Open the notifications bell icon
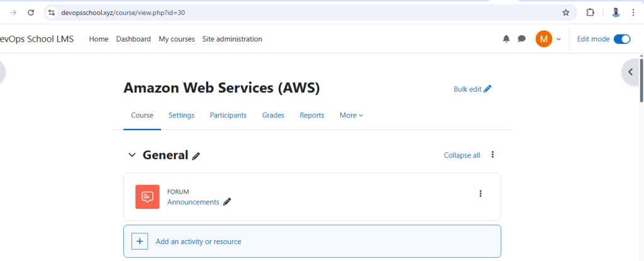Image resolution: width=644 pixels, height=261 pixels. (506, 38)
